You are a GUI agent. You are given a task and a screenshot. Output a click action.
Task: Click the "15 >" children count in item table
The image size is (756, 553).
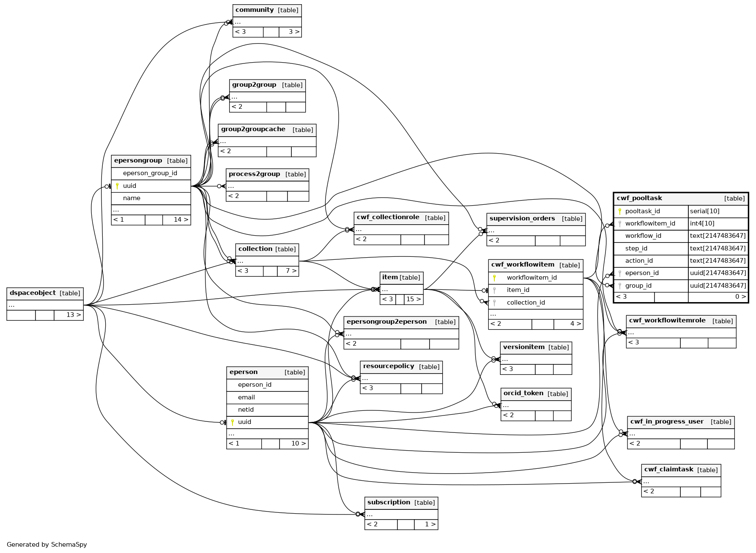pos(413,299)
